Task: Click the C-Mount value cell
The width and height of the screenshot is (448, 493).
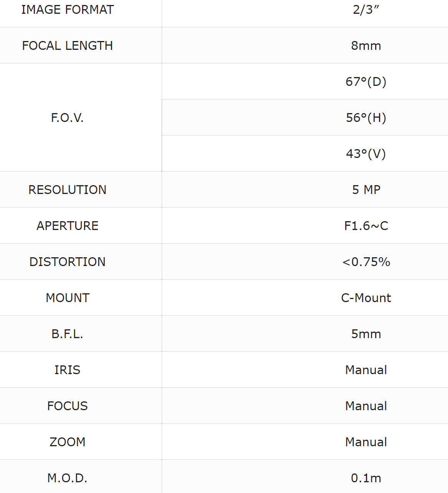Action: coord(305,298)
